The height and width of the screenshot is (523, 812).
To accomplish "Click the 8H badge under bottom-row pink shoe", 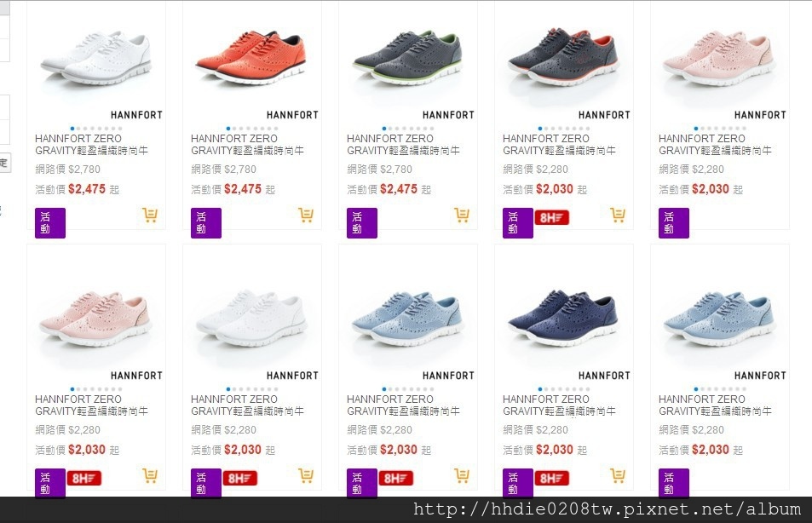I will pyautogui.click(x=84, y=479).
